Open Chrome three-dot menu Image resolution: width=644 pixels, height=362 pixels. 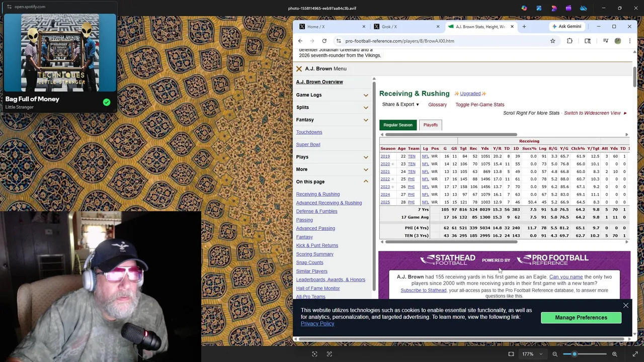click(629, 41)
